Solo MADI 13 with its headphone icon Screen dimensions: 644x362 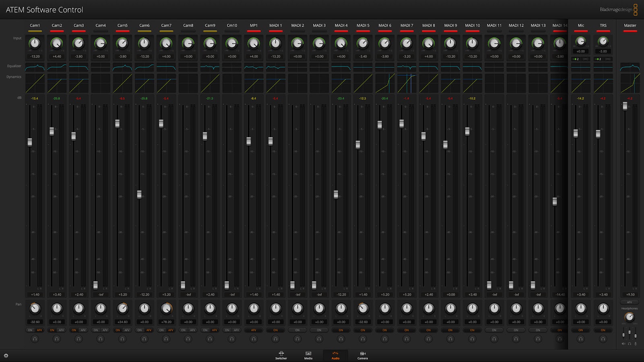538,339
